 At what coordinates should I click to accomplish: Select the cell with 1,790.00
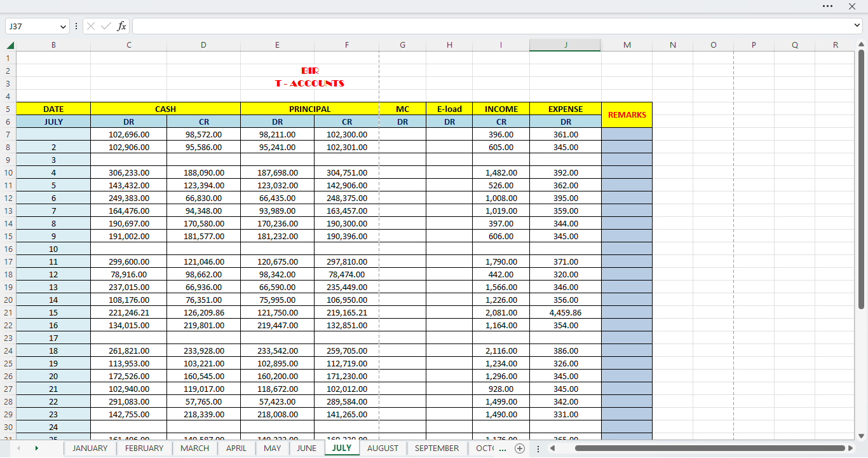tap(501, 261)
